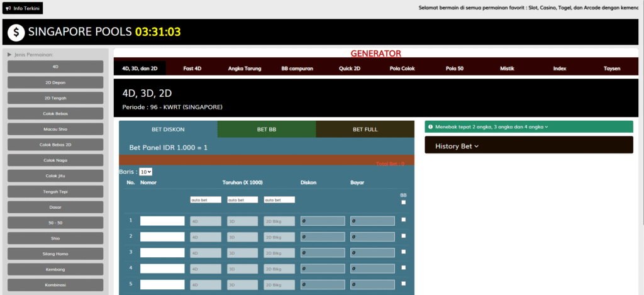Select the BET BB tab
644x295 pixels.
point(267,130)
